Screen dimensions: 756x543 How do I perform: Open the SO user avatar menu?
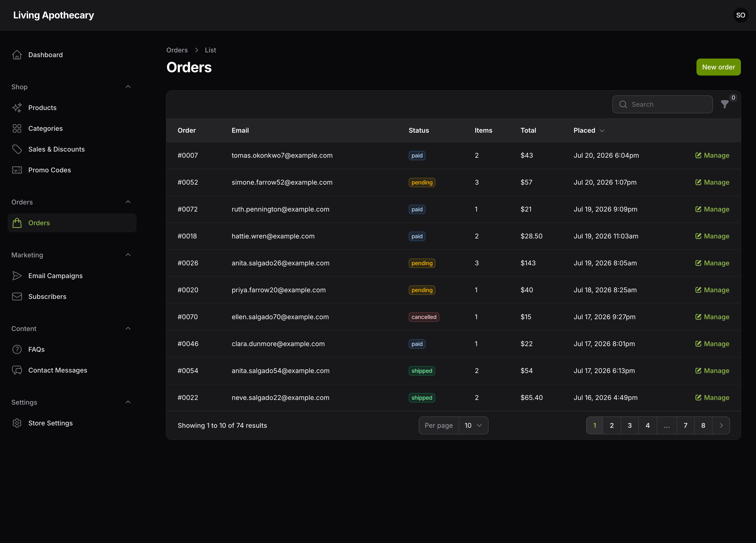tap(740, 15)
